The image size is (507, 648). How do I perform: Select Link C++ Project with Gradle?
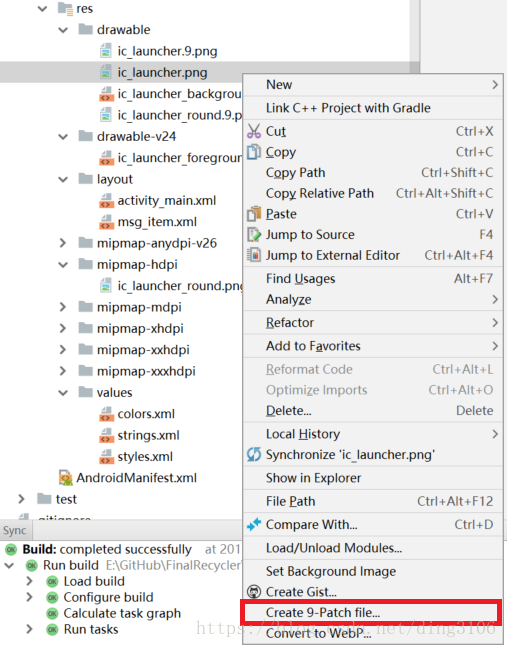(373, 108)
